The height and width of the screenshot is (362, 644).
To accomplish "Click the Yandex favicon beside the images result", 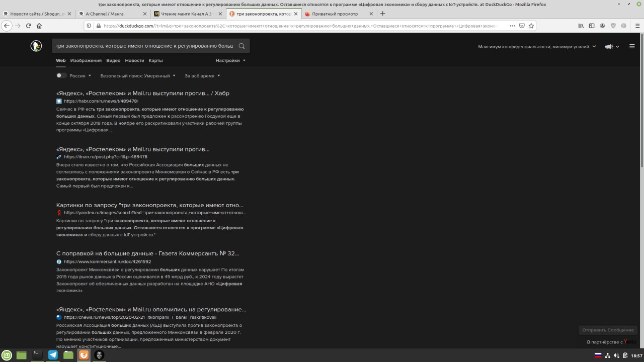I will (59, 213).
